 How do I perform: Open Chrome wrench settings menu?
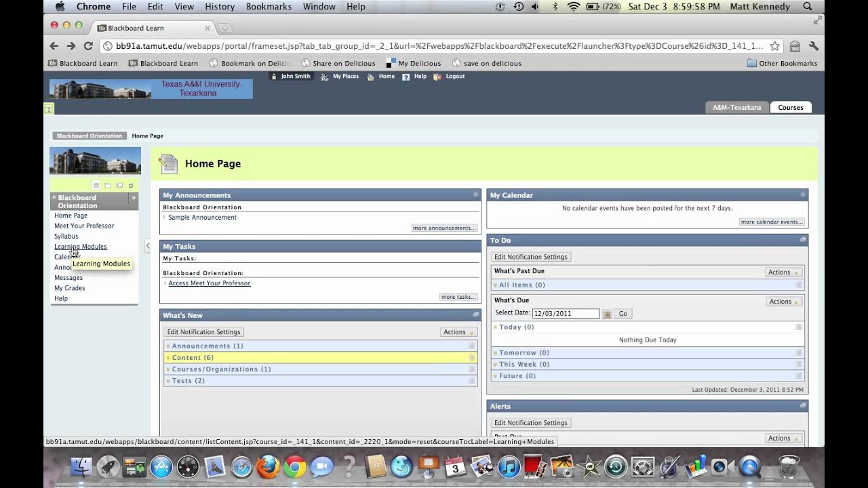814,46
